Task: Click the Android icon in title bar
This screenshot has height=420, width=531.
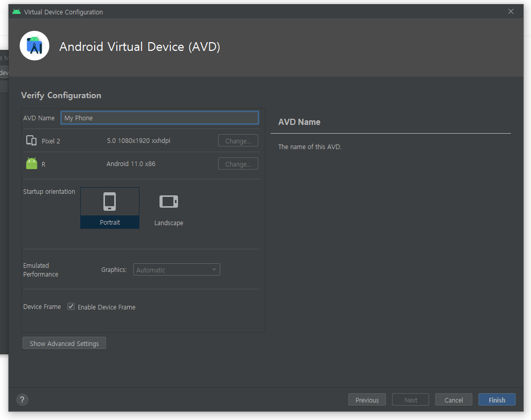Action: point(16,12)
